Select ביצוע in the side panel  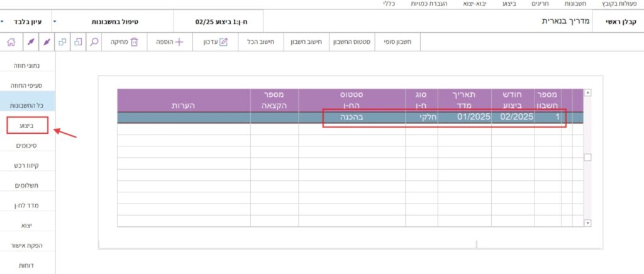28,126
